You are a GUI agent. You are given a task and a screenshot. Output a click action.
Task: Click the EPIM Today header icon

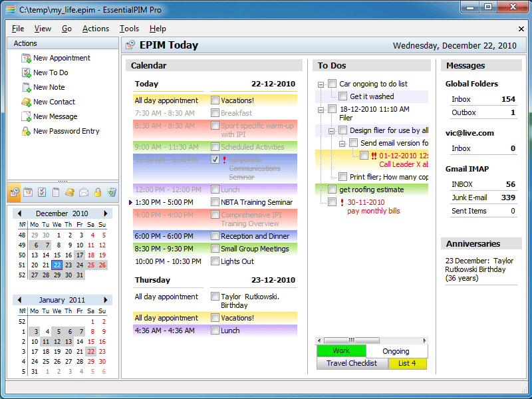click(130, 45)
